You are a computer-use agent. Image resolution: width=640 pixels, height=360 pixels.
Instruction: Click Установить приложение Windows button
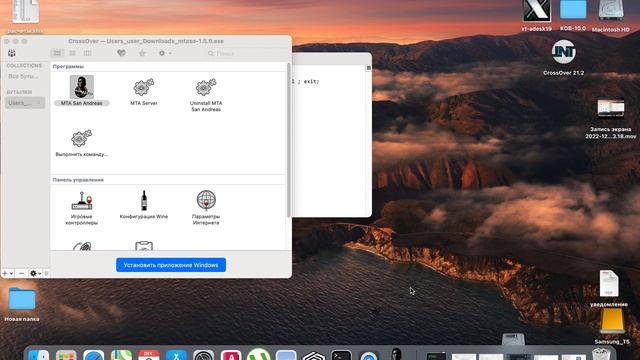tap(171, 265)
